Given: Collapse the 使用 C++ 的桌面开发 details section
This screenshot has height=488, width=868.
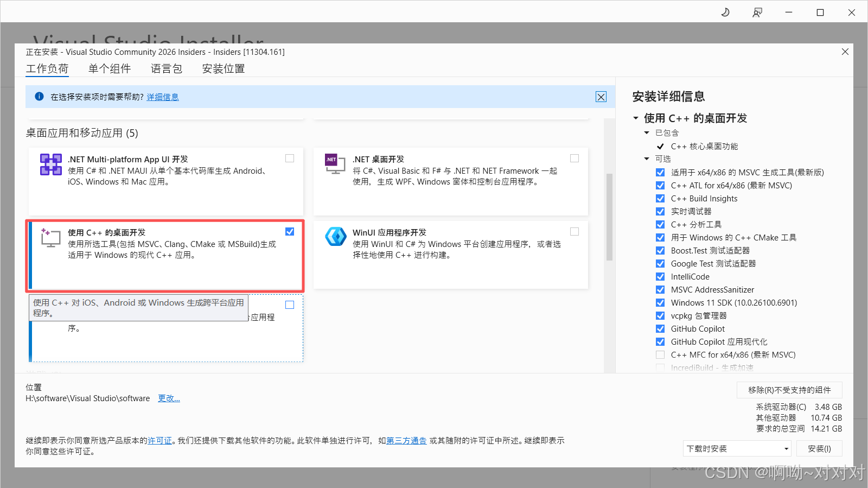Looking at the screenshot, I should (x=636, y=118).
